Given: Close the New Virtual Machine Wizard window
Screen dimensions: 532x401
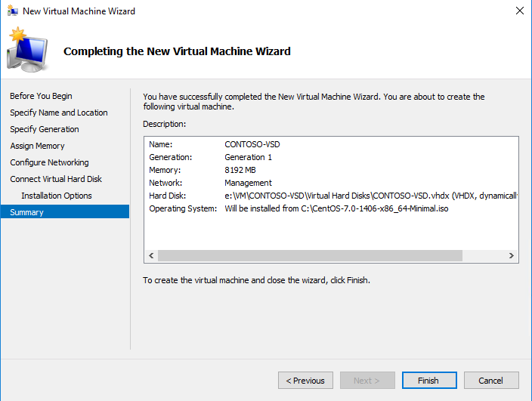Looking at the screenshot, I should click(x=519, y=11).
